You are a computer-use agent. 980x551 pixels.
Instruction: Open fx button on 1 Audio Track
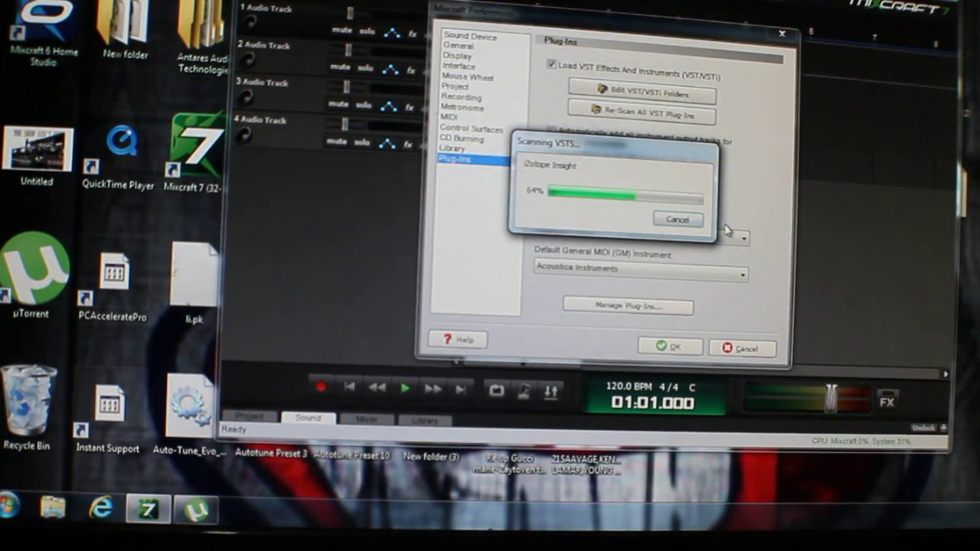tap(413, 34)
